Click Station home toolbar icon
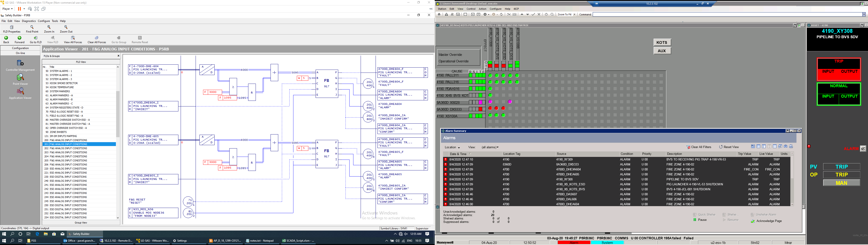The height and width of the screenshot is (245, 868). [x=439, y=14]
